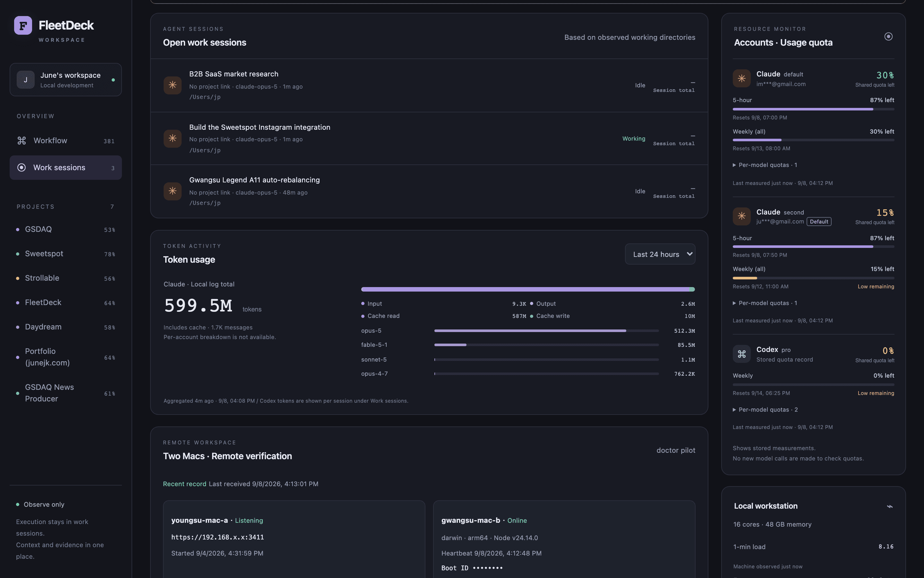The width and height of the screenshot is (924, 578).
Task: Click the sonnet-5 model row
Action: (x=528, y=360)
